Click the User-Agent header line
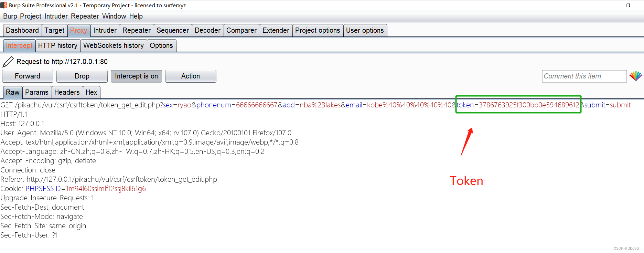This screenshot has height=253, width=644. (146, 133)
